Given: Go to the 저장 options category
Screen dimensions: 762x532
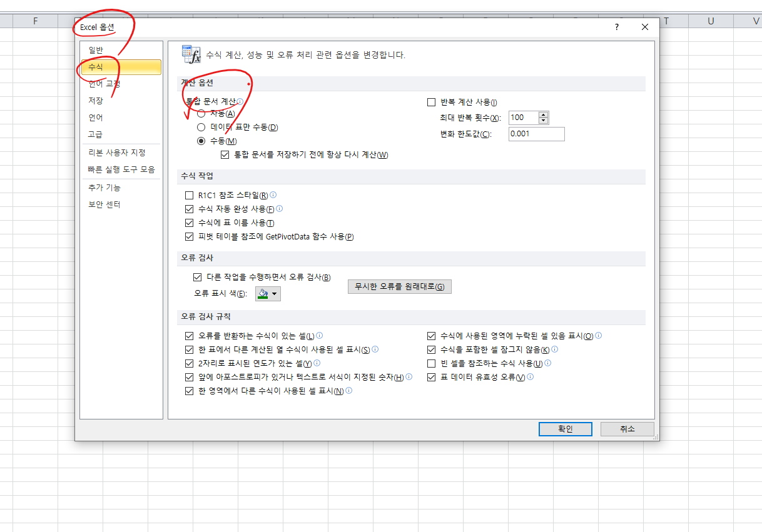Looking at the screenshot, I should [x=121, y=101].
